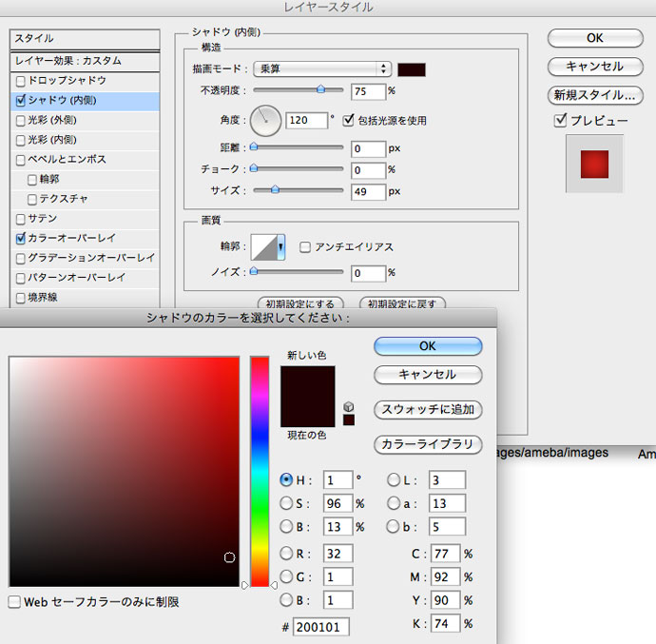Click the shadow color swatch beside blend mode

pos(412,69)
